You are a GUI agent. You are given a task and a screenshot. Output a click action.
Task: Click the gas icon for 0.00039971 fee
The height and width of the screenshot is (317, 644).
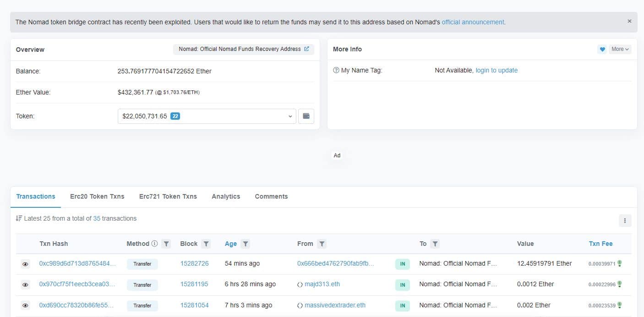click(x=619, y=263)
